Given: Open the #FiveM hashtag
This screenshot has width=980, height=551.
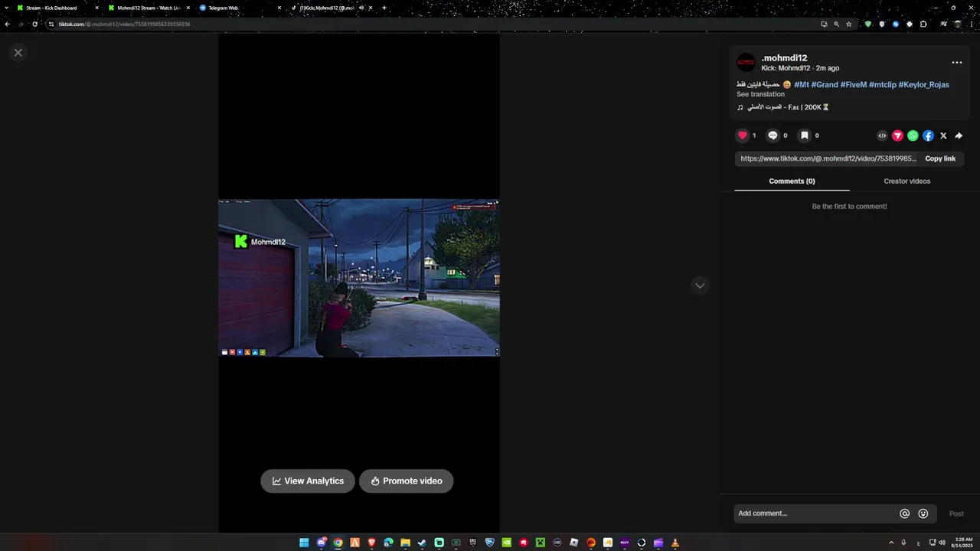Looking at the screenshot, I should coord(853,85).
